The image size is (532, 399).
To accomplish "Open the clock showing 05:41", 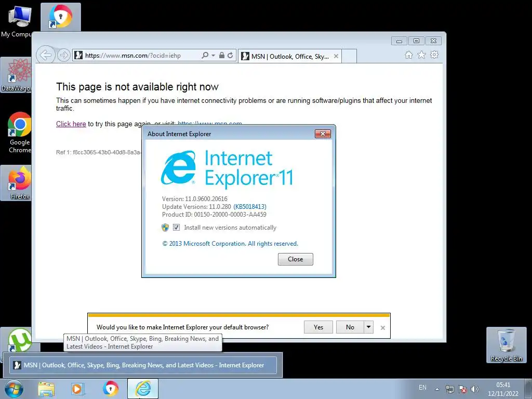I will [x=503, y=389].
